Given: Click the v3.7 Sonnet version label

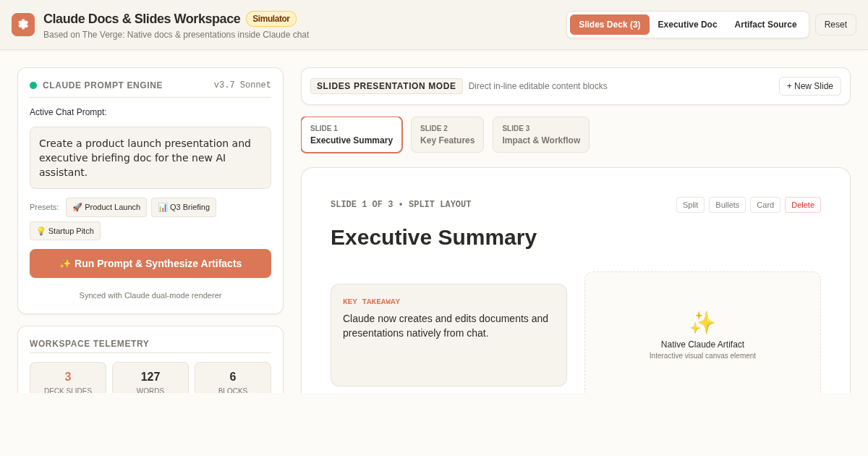Looking at the screenshot, I should pyautogui.click(x=242, y=85).
